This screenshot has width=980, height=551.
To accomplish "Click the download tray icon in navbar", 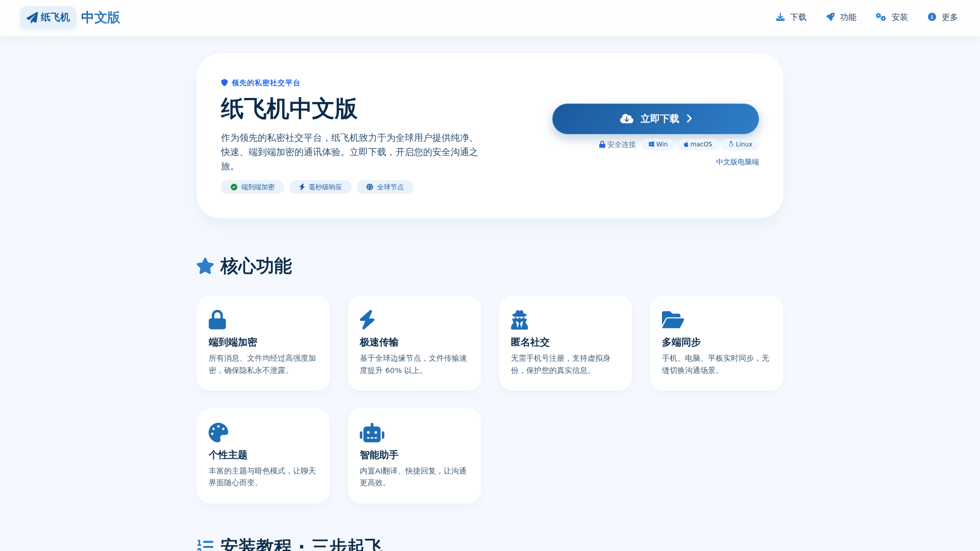I will pyautogui.click(x=780, y=17).
